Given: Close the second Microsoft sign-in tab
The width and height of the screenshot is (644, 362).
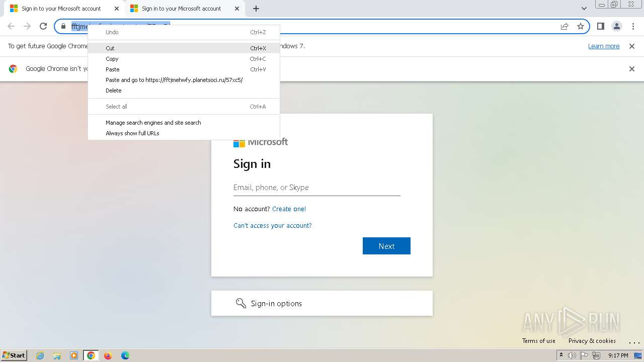Looking at the screenshot, I should [x=237, y=9].
